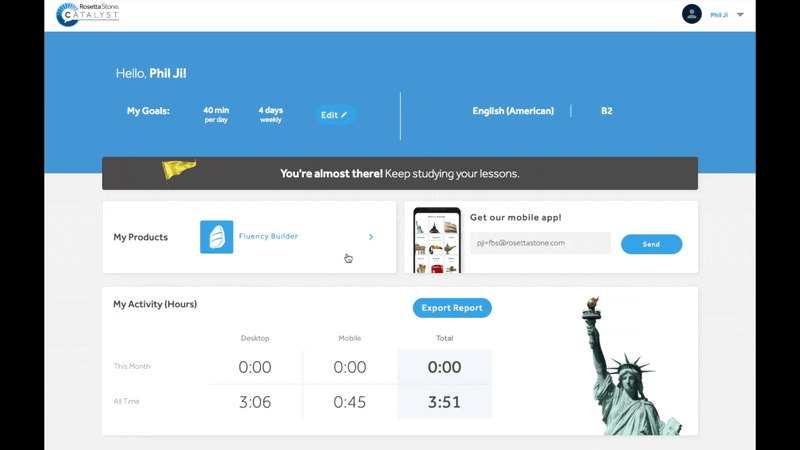
Task: Click the Rosetta Stone Catalyst logo
Action: coord(87,14)
